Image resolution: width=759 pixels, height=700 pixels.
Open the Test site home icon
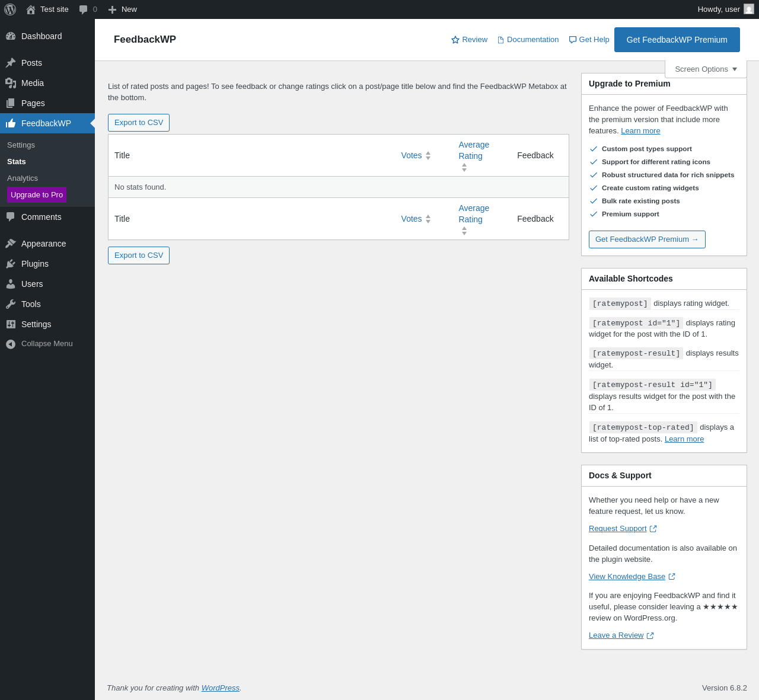(x=31, y=9)
